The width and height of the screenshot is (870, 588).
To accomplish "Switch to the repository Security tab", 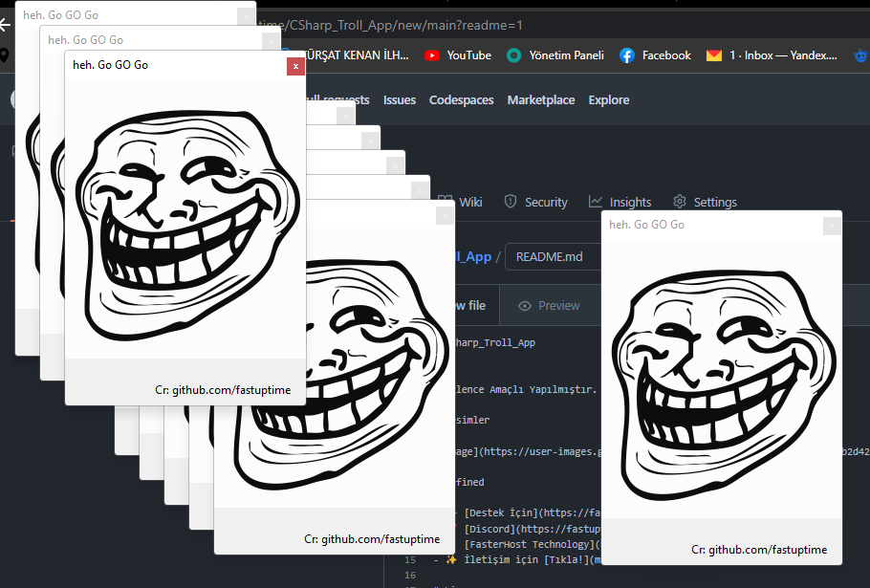I will coord(535,202).
